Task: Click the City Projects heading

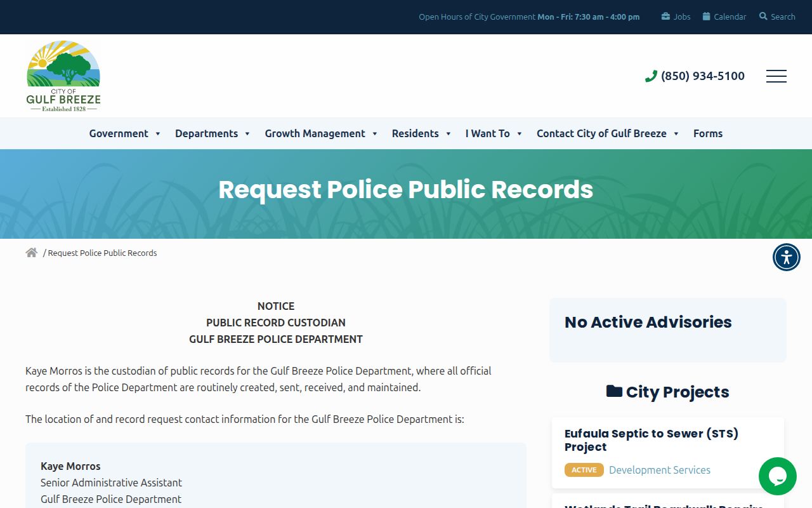Action: coord(678,392)
